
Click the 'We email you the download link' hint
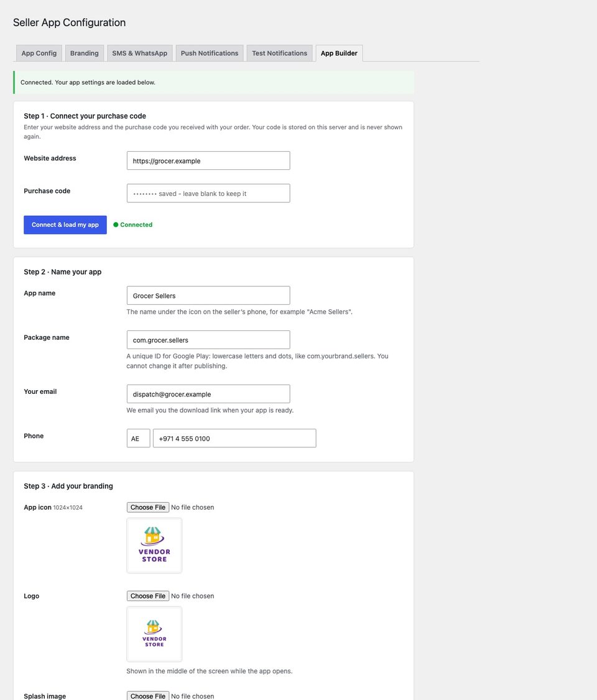[210, 410]
